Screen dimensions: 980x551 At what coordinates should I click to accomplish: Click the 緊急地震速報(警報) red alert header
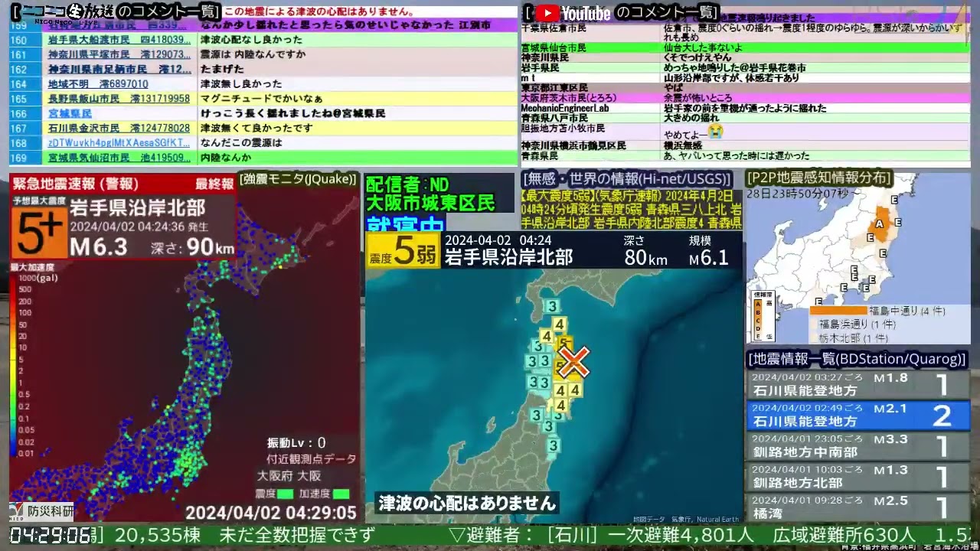pyautogui.click(x=76, y=184)
